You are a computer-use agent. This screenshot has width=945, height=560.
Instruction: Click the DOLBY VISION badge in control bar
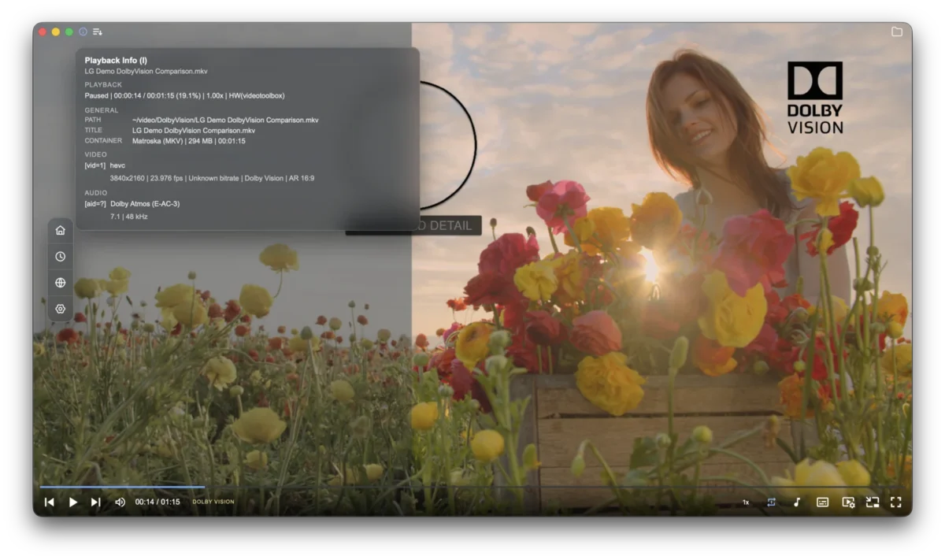[x=213, y=502]
